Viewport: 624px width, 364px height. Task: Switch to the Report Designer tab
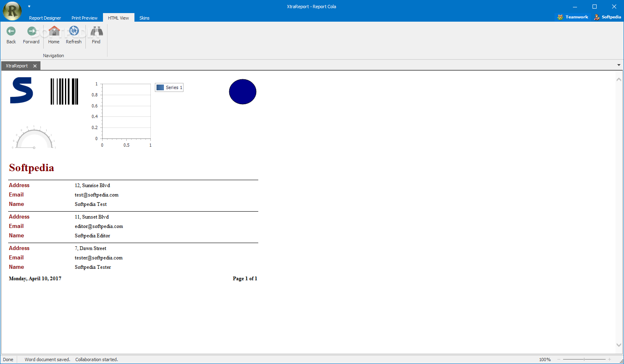(45, 18)
